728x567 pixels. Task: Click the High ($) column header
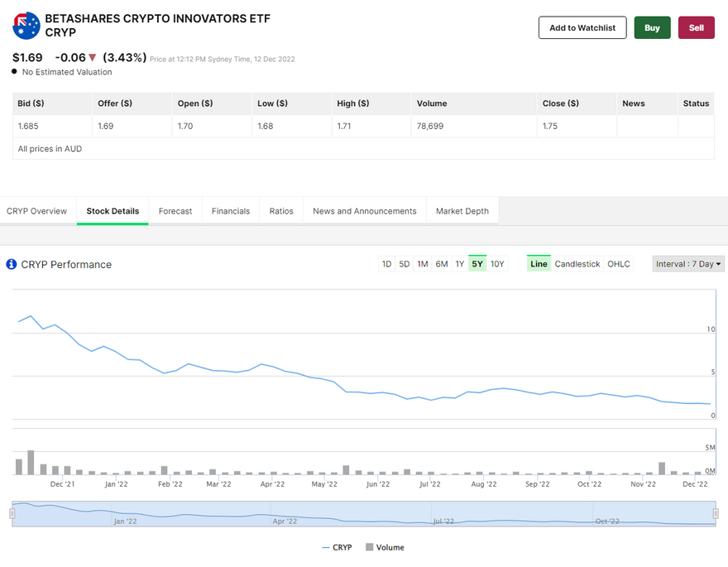[x=371, y=103]
